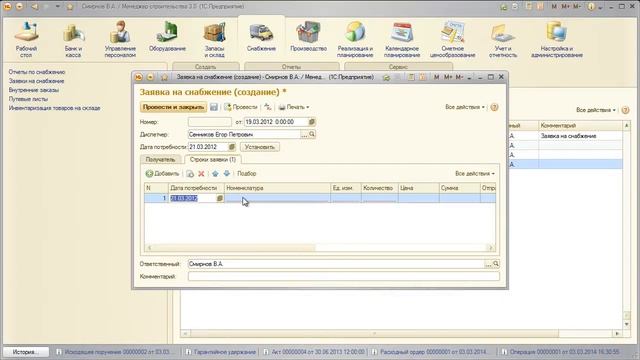Open the Оборудование section
This screenshot has height=360, width=640.
(167, 37)
